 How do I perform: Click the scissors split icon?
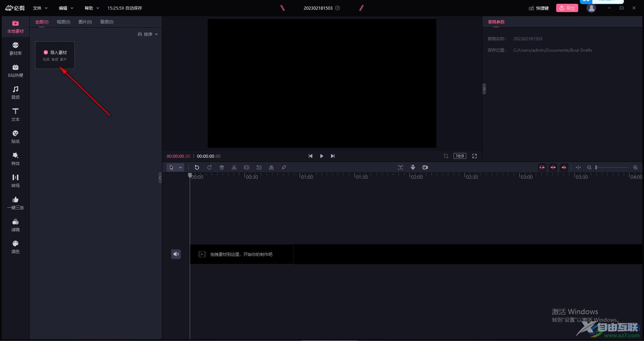(234, 167)
